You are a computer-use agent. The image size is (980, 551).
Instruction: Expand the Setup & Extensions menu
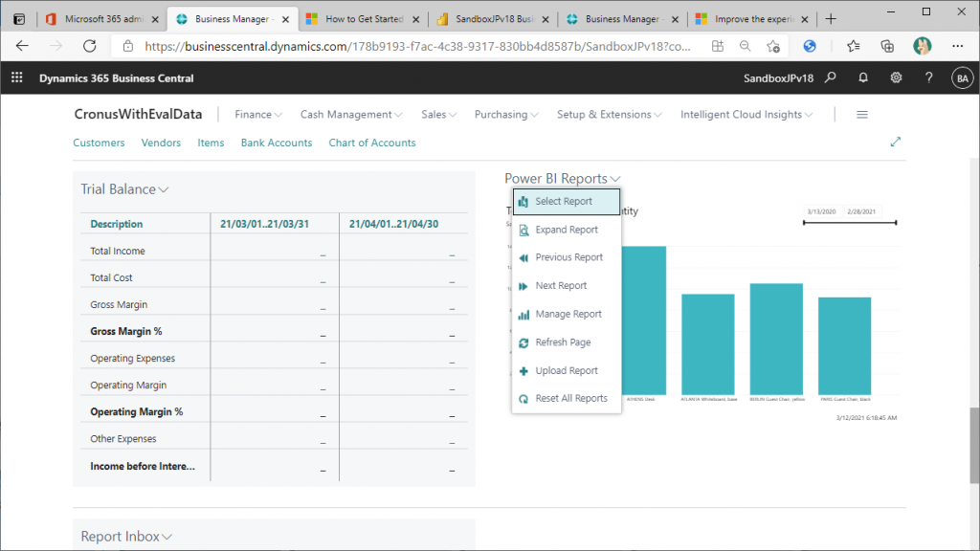coord(610,115)
